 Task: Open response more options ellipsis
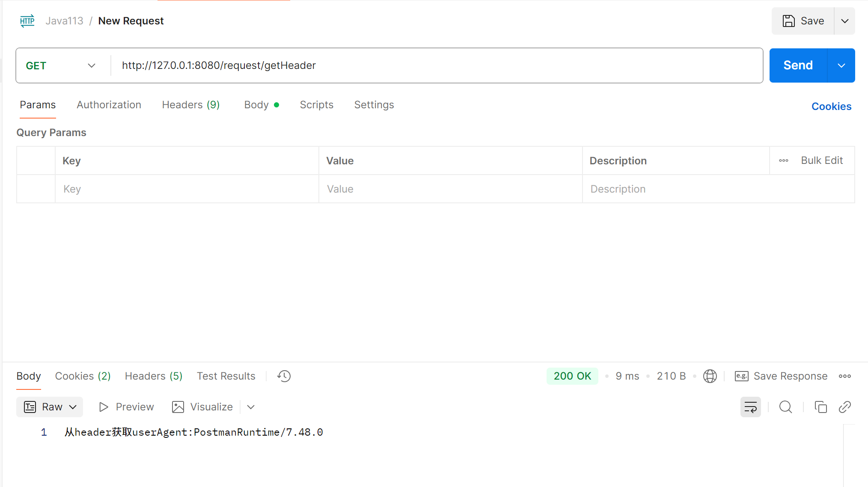click(x=844, y=376)
